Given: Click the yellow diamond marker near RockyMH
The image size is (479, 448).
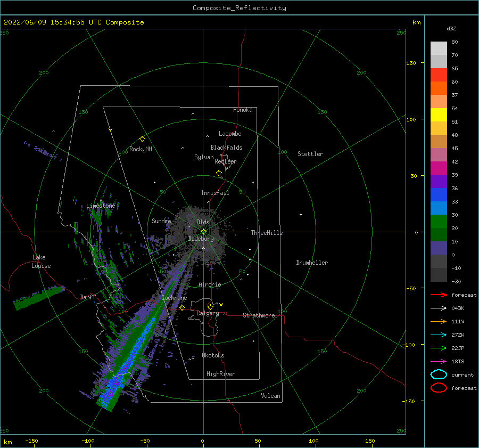Looking at the screenshot, I should coord(142,139).
